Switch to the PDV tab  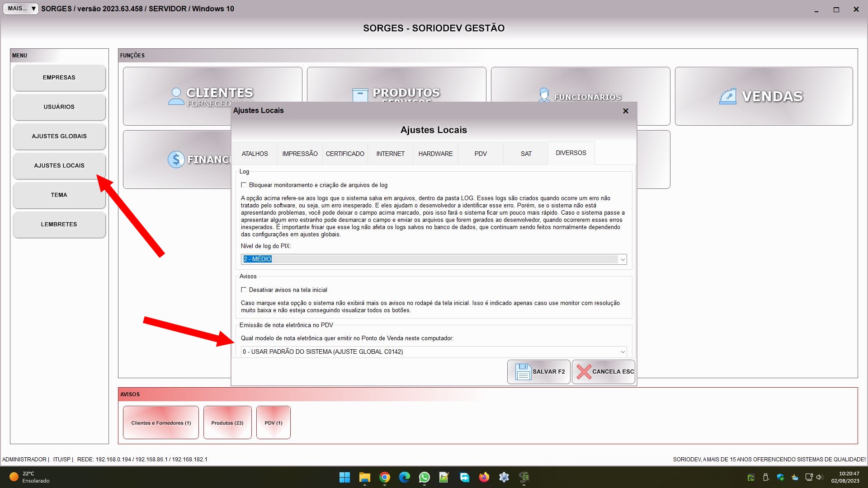[481, 154]
